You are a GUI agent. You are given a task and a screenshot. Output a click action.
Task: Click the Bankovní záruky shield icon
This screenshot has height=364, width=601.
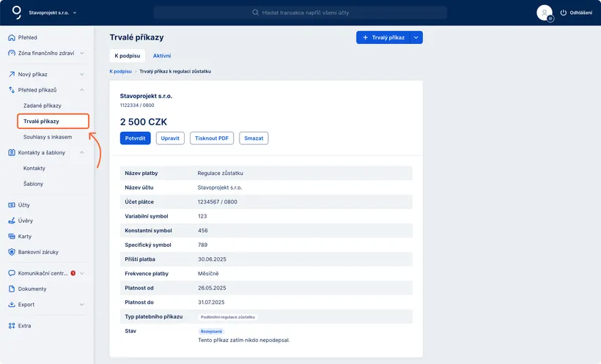pyautogui.click(x=11, y=252)
